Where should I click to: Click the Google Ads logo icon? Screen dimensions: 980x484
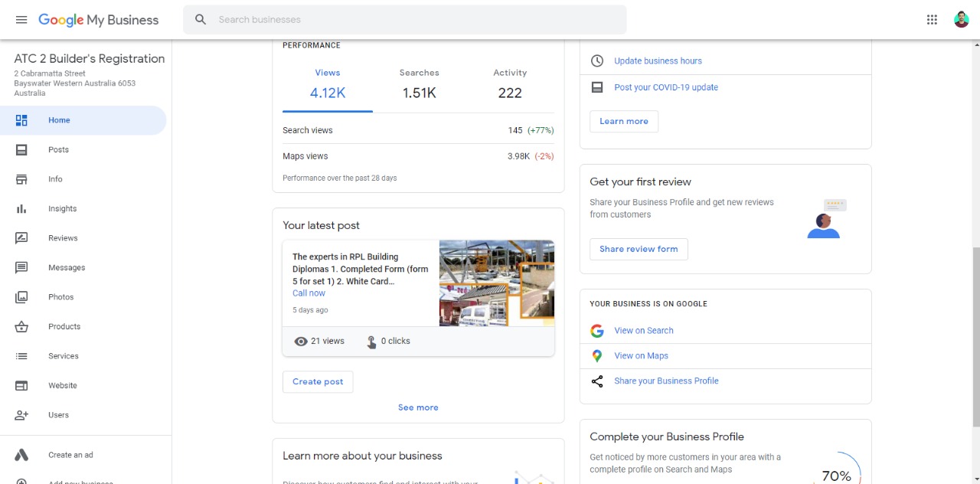(21, 455)
